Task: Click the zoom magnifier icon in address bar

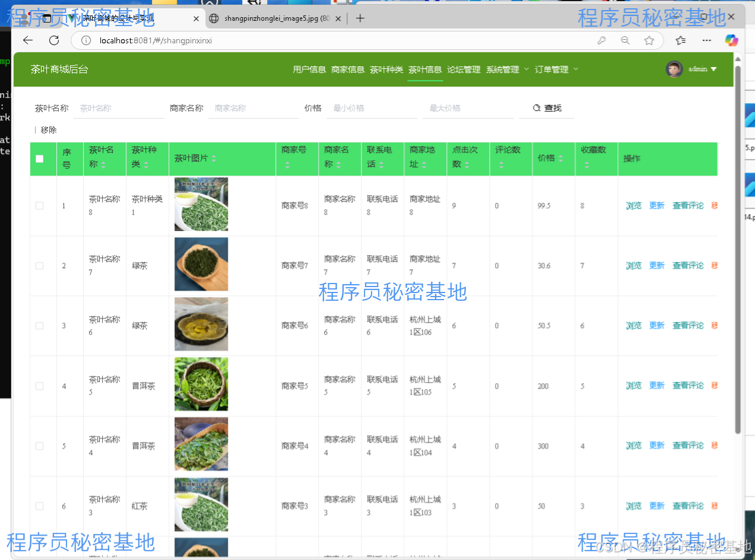Action: click(x=625, y=40)
